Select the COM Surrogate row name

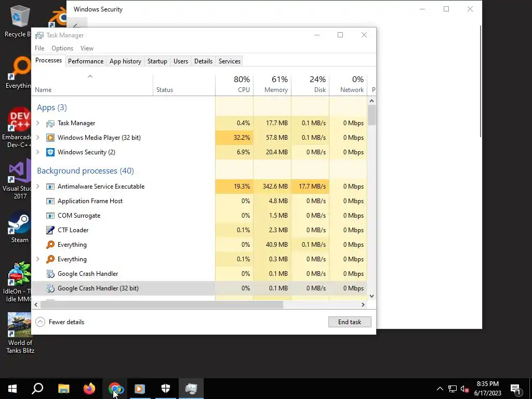point(79,216)
